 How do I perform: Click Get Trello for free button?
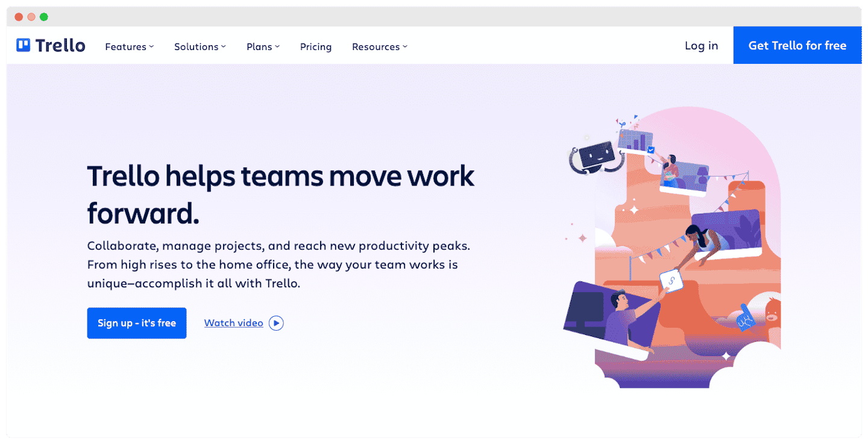(x=797, y=45)
